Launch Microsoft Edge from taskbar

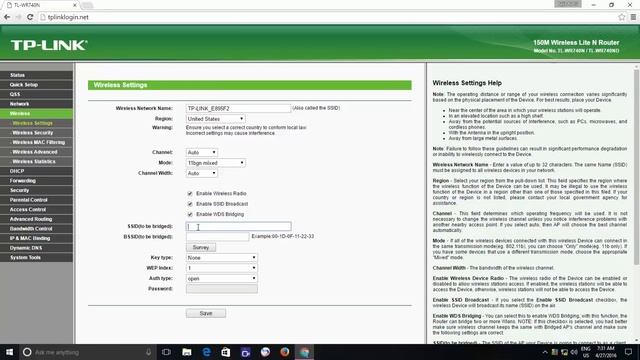(x=206, y=352)
